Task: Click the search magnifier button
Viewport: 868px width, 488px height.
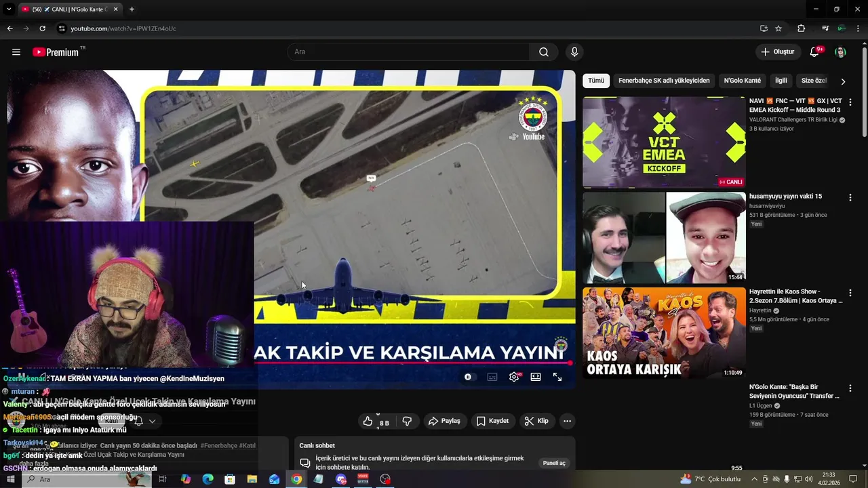Action: pyautogui.click(x=544, y=52)
